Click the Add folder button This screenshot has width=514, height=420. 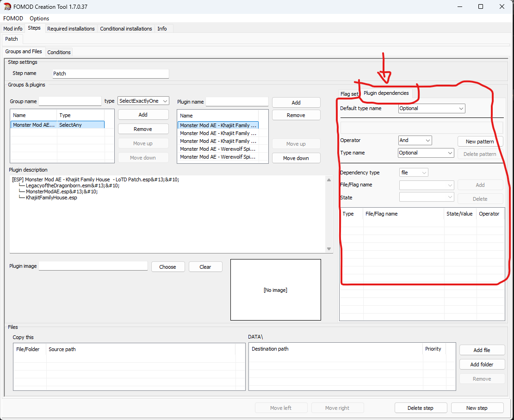click(482, 364)
